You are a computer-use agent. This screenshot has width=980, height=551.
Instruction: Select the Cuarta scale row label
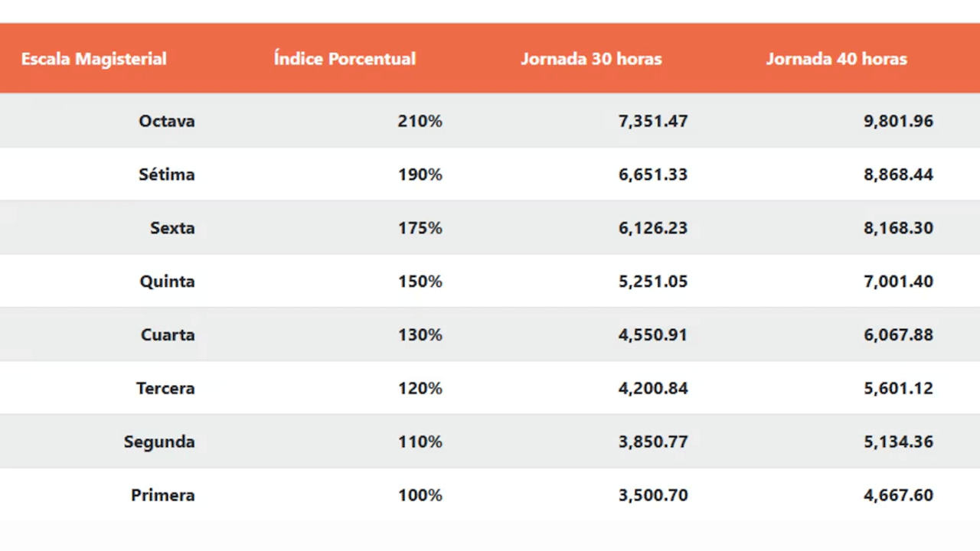tap(168, 335)
